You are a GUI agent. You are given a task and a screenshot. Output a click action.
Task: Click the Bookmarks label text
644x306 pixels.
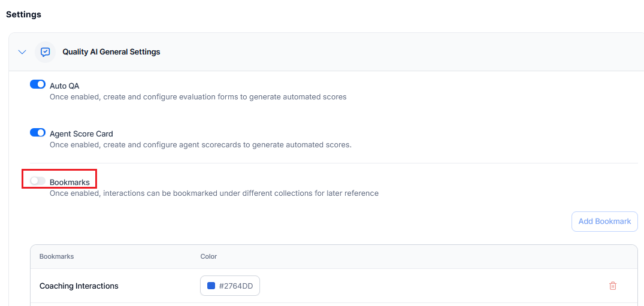[69, 182]
